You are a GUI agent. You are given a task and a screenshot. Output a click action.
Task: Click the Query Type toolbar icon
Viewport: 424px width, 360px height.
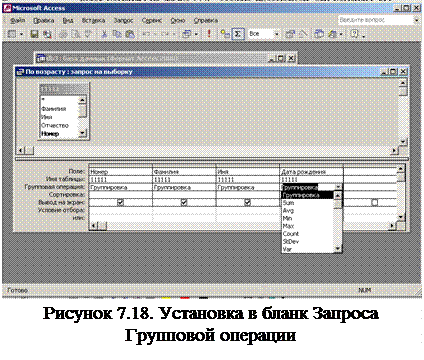[x=187, y=34]
